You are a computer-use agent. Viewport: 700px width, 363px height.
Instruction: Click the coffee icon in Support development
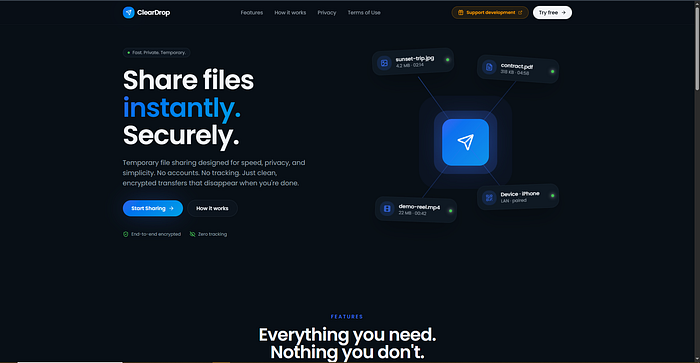461,13
